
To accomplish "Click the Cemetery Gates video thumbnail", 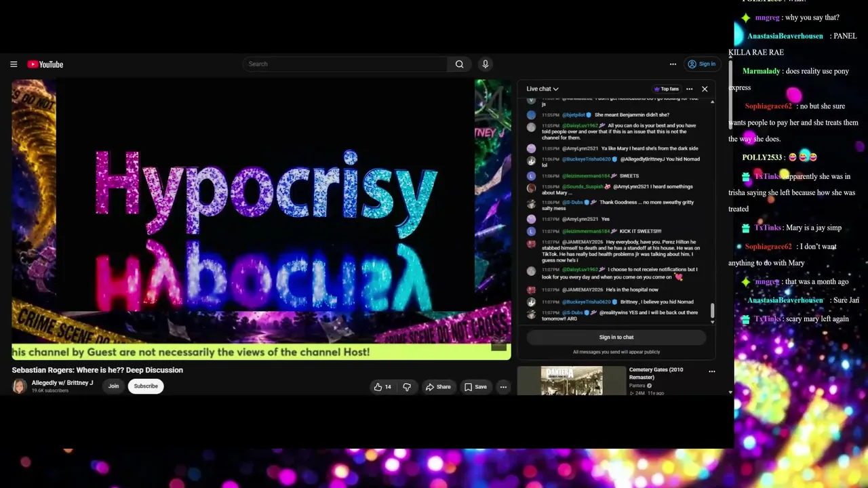I will tap(571, 381).
